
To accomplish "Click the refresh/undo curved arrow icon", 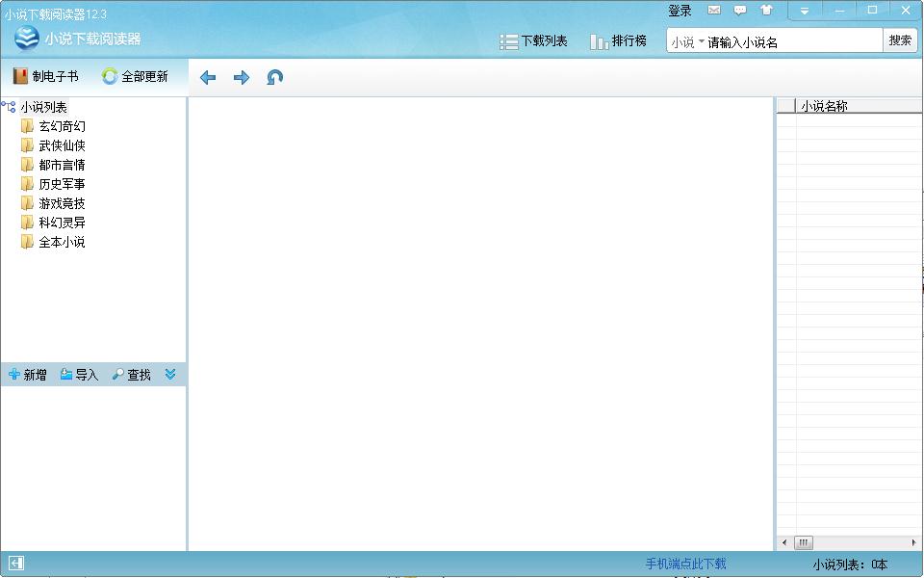I will pyautogui.click(x=275, y=77).
